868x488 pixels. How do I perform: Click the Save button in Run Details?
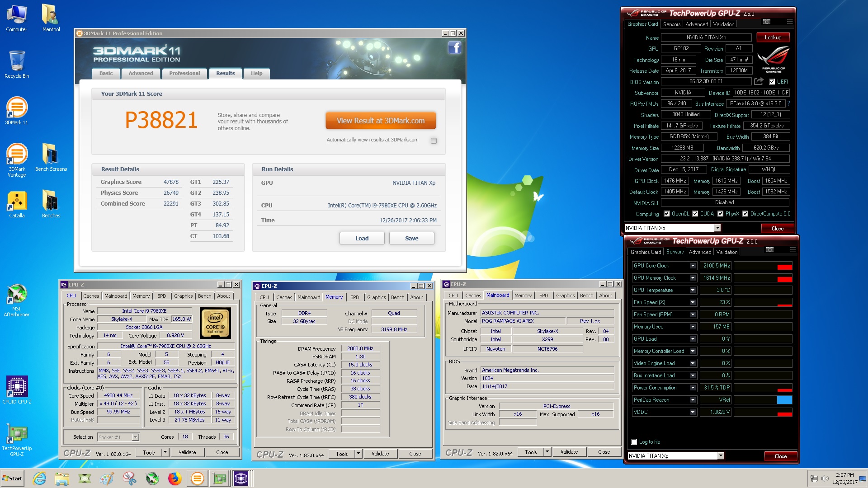pos(411,238)
